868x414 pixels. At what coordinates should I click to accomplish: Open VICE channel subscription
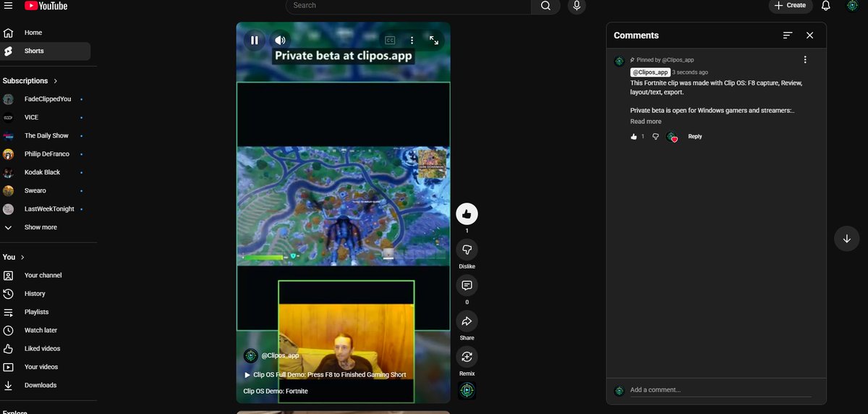coord(46,117)
